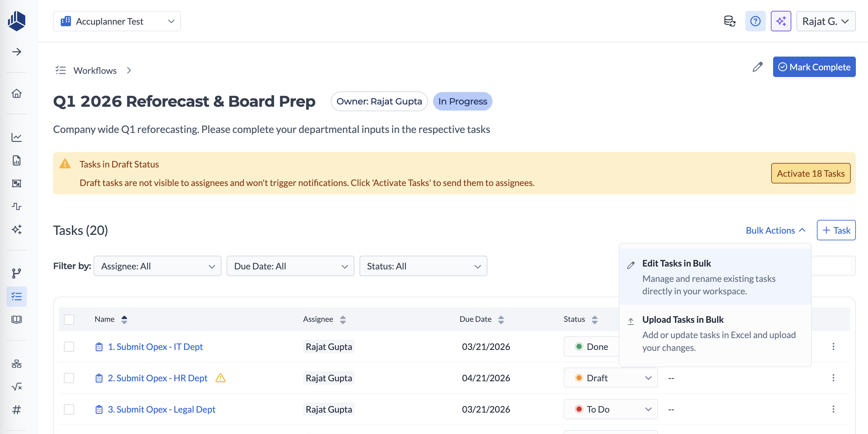Check the Submit Opex - IT Dept row

[69, 347]
